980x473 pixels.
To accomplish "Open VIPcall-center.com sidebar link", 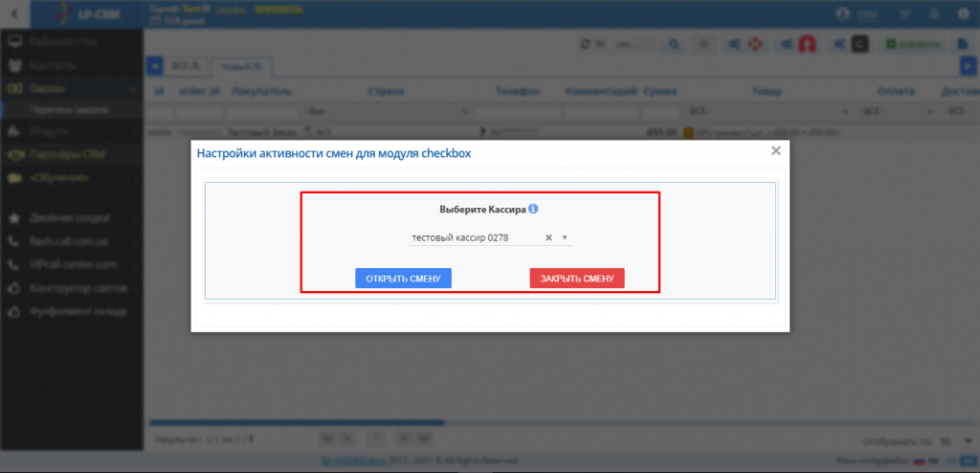I will (x=71, y=264).
